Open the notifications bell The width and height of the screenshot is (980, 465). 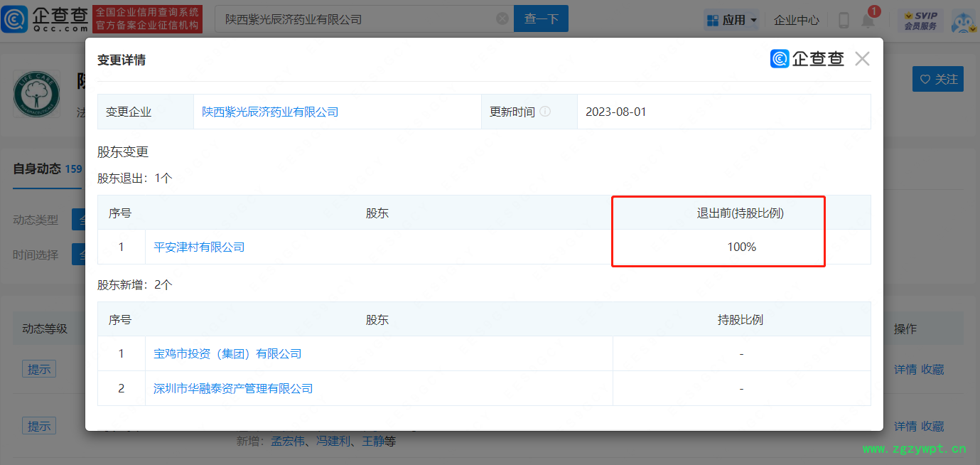click(x=868, y=21)
